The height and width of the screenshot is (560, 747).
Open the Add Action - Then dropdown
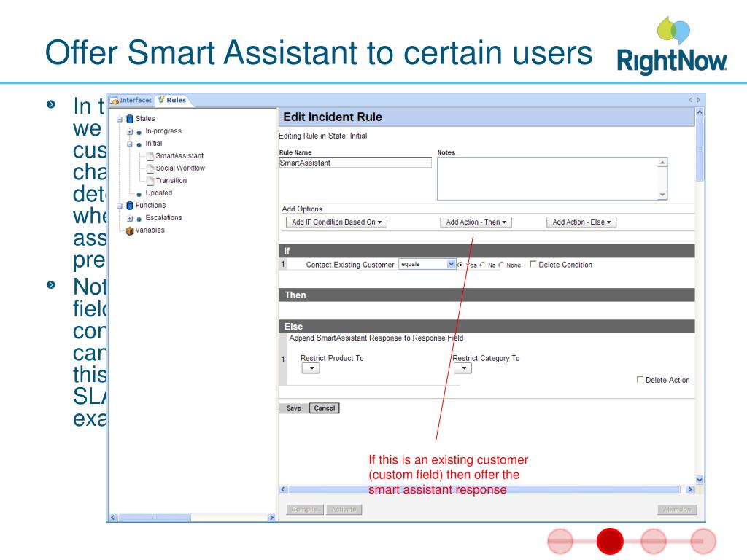click(476, 222)
